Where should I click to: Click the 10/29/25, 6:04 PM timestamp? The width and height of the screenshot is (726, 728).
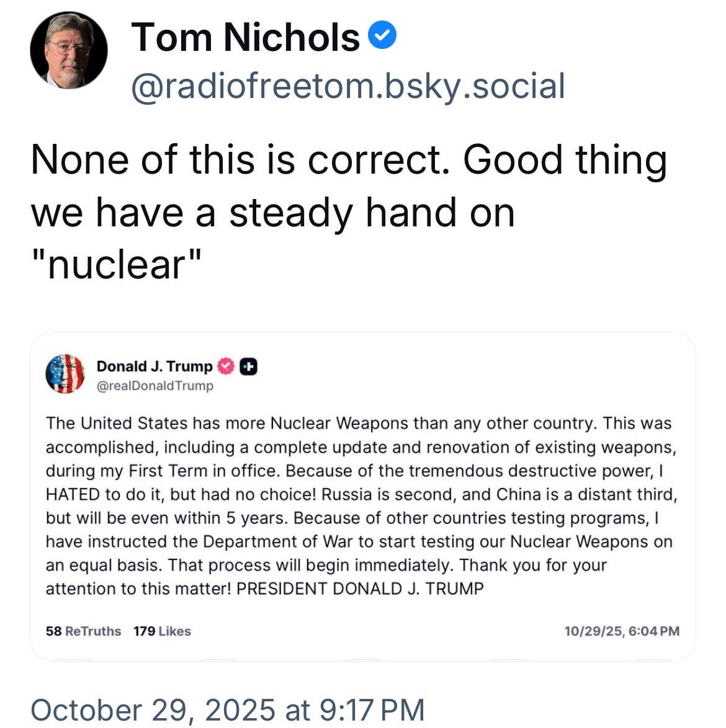click(x=622, y=631)
